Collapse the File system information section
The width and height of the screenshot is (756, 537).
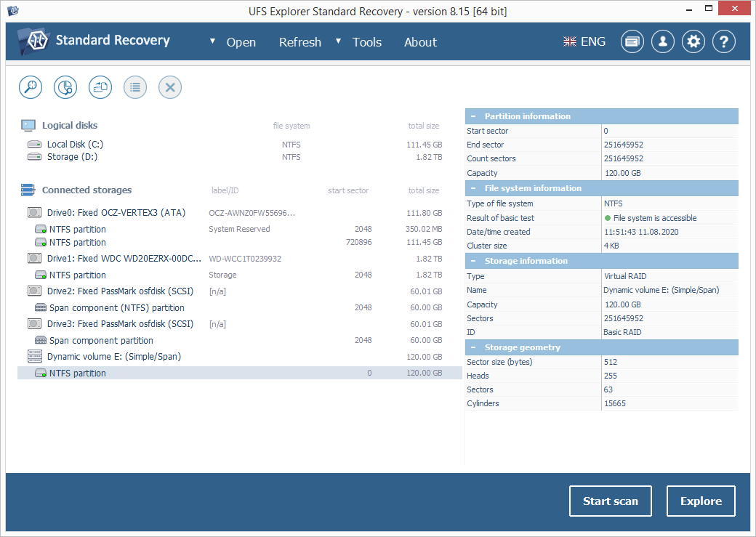(473, 188)
